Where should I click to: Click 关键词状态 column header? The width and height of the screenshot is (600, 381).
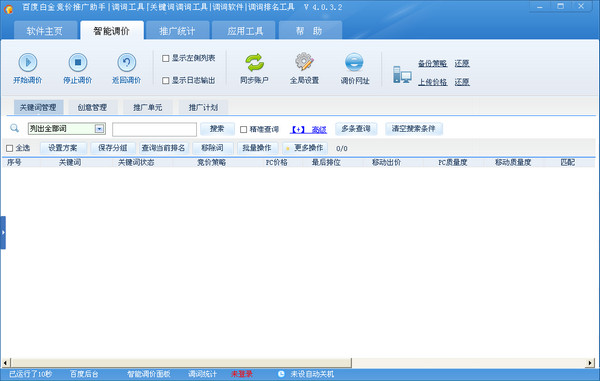pos(136,163)
